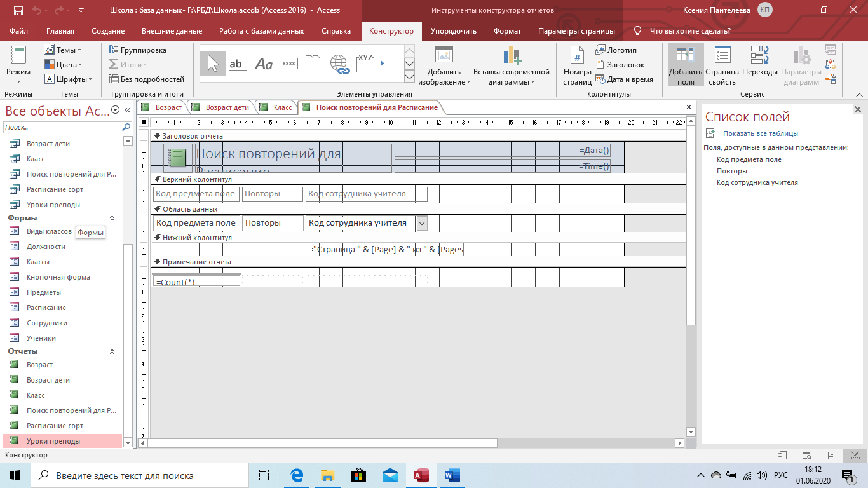
Task: Open Параметры страницы ribbon tab
Action: point(576,31)
